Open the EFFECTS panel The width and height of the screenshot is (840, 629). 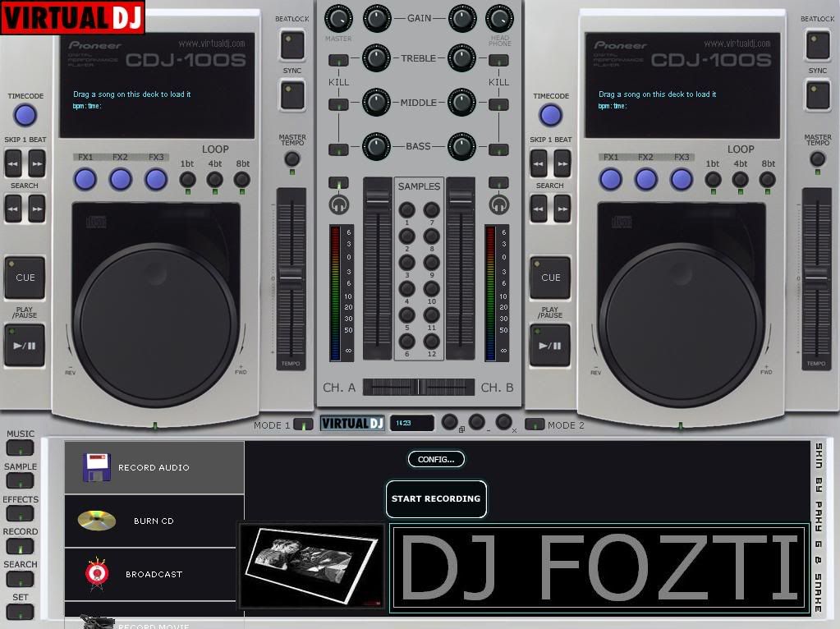tap(20, 513)
